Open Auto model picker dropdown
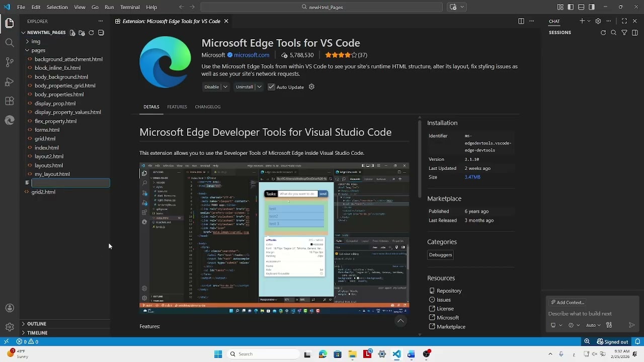Screen dimensions: 644x362 [x=593, y=325]
